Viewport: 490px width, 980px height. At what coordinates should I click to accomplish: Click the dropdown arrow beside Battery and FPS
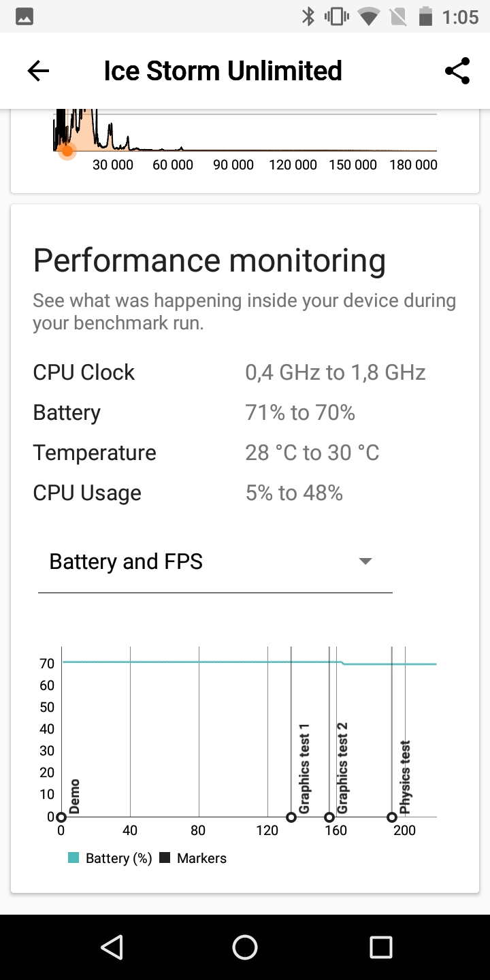tap(365, 561)
